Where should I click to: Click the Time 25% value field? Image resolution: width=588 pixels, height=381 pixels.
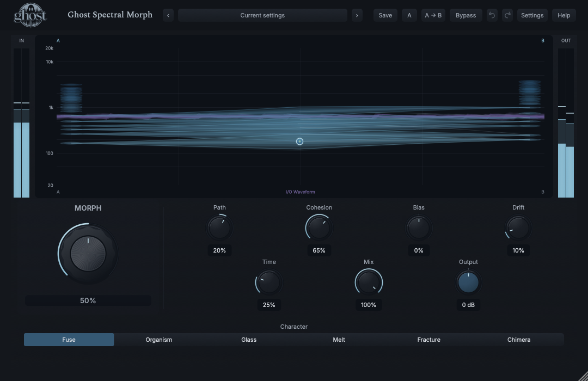[269, 305]
